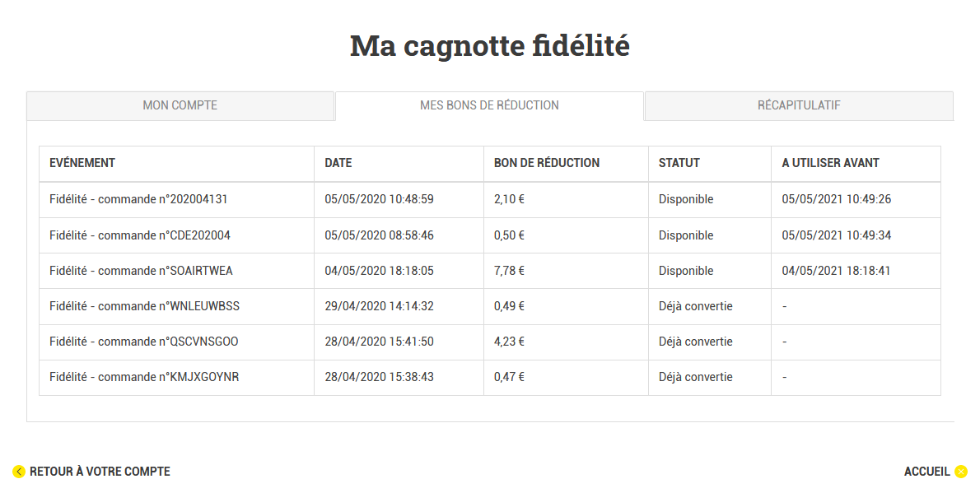Select the Mes Bons de Réduction tab
Image resolution: width=980 pixels, height=479 pixels.
(x=489, y=105)
